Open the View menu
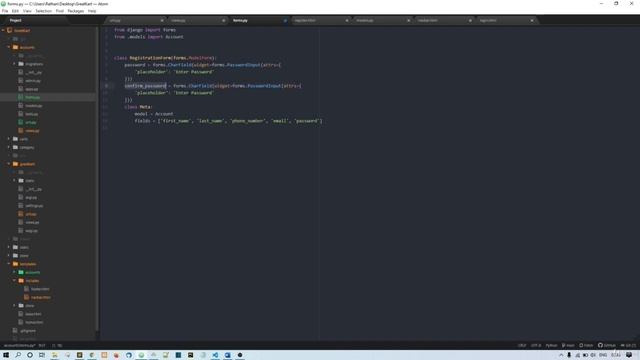 27,11
